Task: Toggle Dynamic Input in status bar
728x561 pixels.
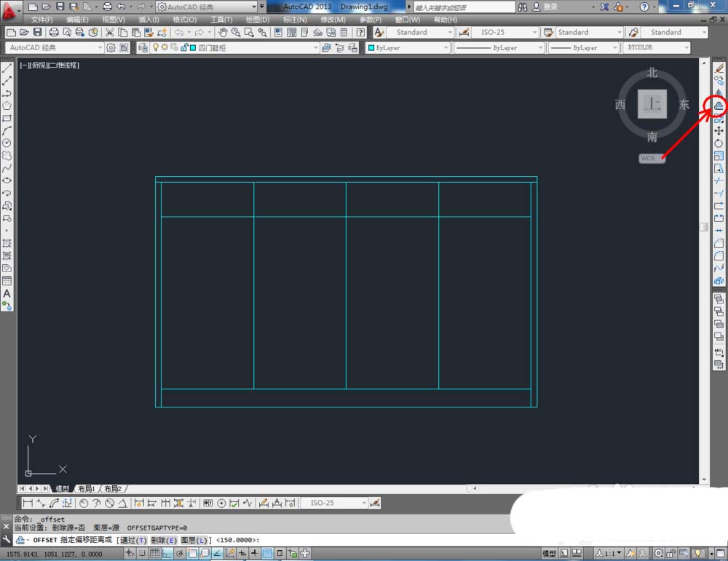Action: 242,553
